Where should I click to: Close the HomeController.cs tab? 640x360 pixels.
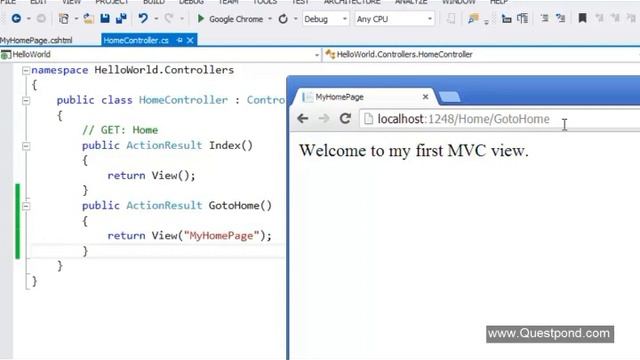(190, 40)
